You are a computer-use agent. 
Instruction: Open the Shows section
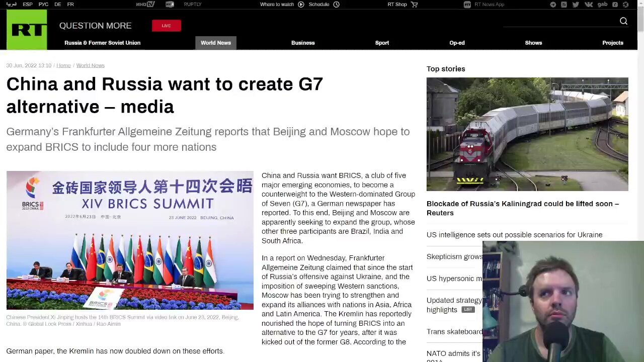point(533,43)
